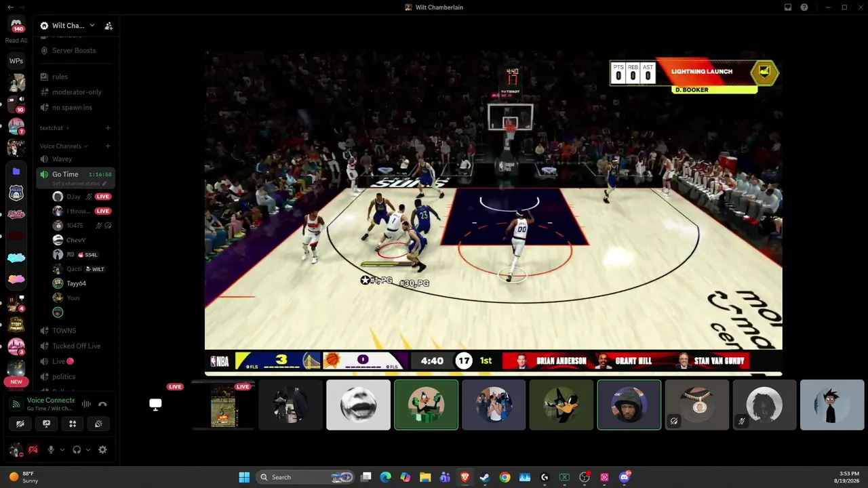Viewport: 868px width, 488px height.
Task: Open Discord direct messages home icon
Action: pyautogui.click(x=16, y=24)
